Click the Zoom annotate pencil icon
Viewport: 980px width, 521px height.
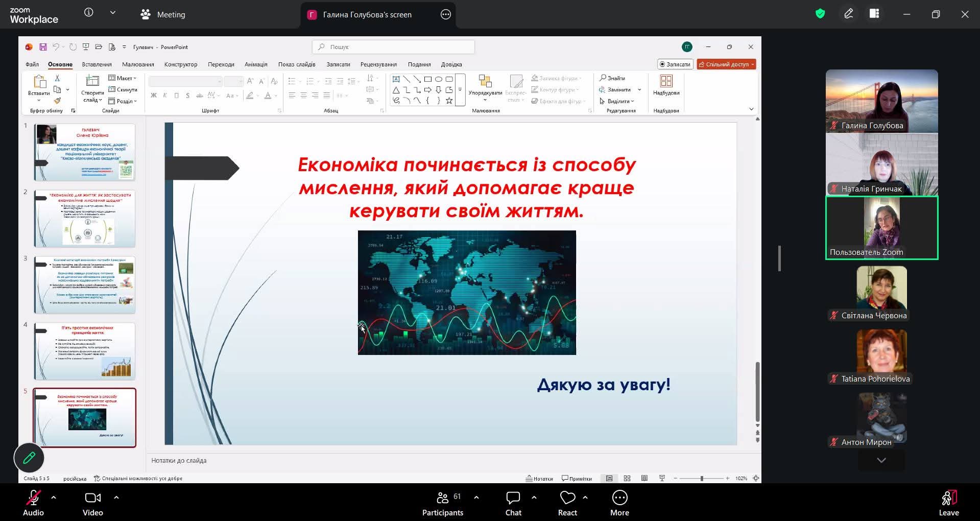pyautogui.click(x=848, y=14)
